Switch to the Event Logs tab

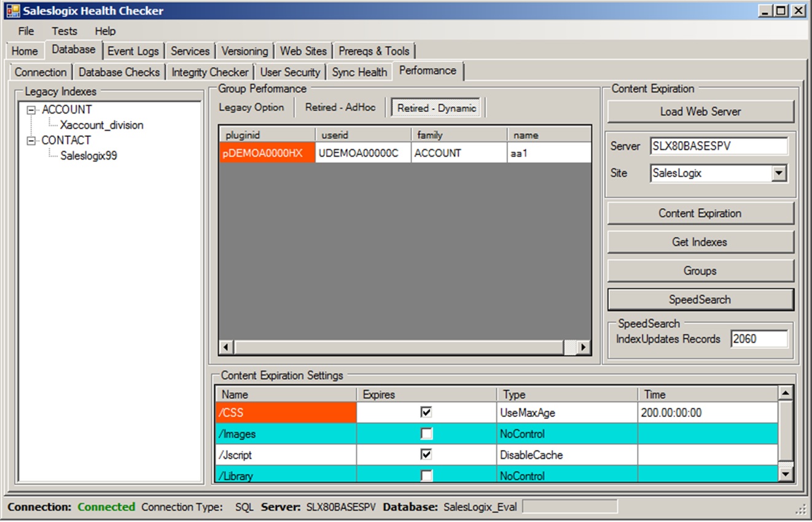pos(133,51)
